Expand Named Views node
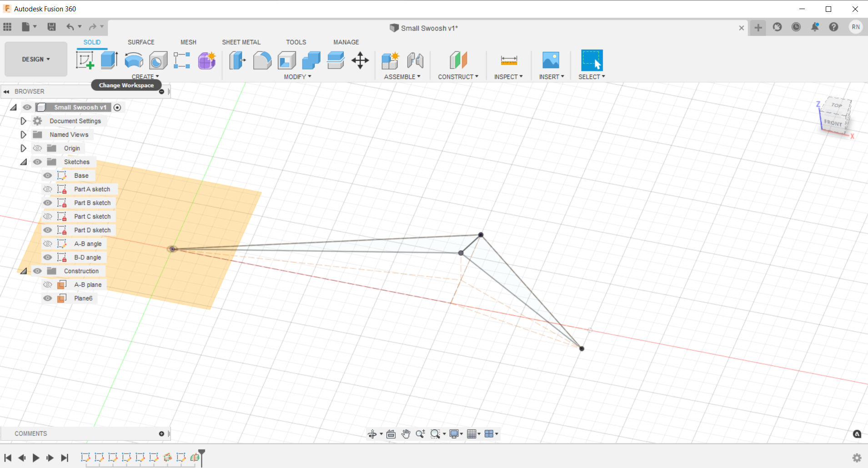Image resolution: width=868 pixels, height=468 pixels. 23,134
